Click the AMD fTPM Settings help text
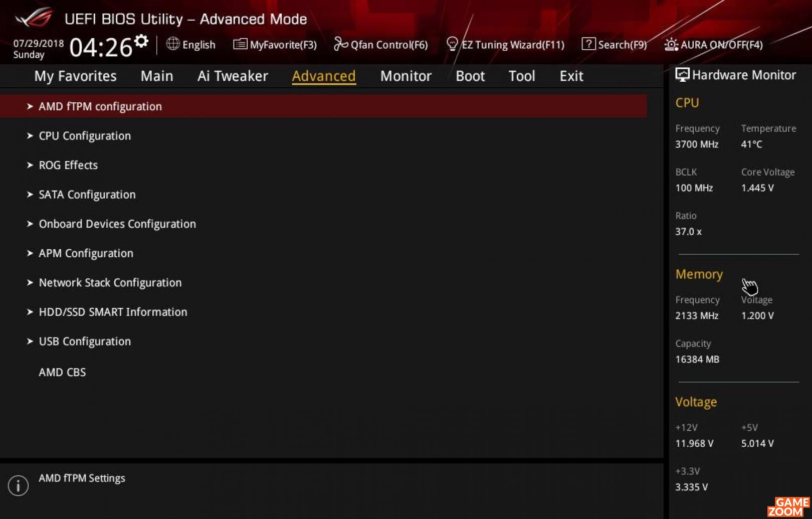812x519 pixels. pyautogui.click(x=82, y=478)
